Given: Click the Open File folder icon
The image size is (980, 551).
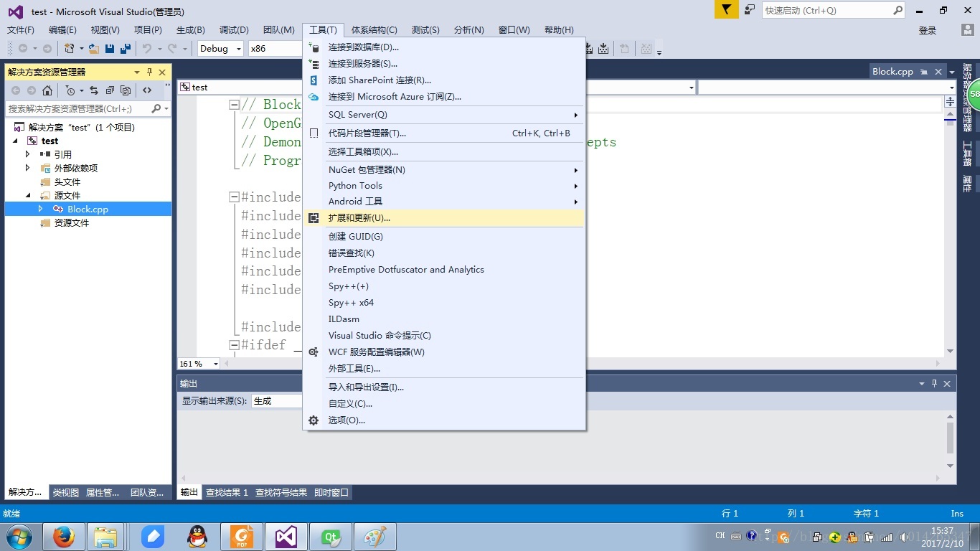Looking at the screenshot, I should point(94,49).
